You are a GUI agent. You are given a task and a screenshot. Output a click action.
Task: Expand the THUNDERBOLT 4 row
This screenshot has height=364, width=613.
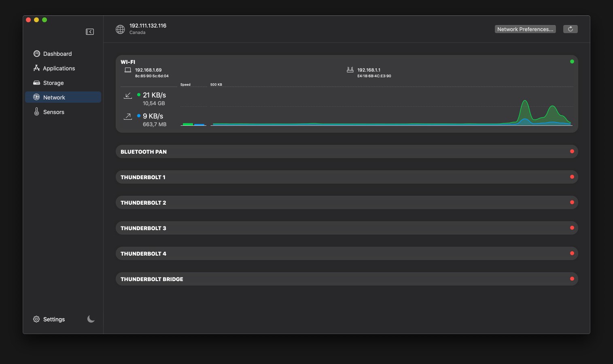[347, 254]
